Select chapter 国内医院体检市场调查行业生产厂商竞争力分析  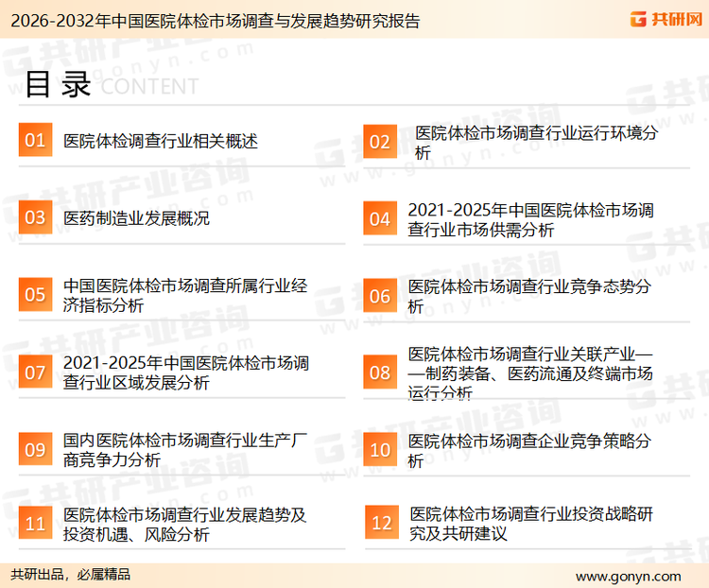click(185, 450)
